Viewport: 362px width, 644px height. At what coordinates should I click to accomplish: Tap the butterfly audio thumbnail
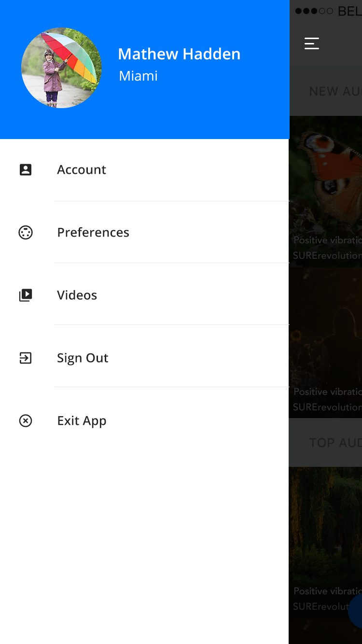326,191
